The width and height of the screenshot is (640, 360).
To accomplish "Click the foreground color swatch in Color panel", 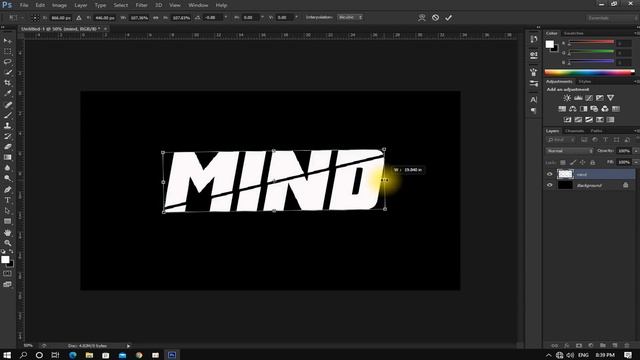I will click(550, 44).
